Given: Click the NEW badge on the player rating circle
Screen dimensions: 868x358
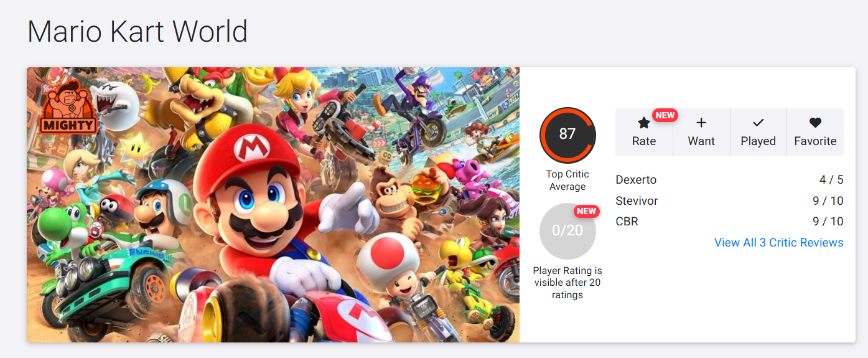Looking at the screenshot, I should point(586,211).
